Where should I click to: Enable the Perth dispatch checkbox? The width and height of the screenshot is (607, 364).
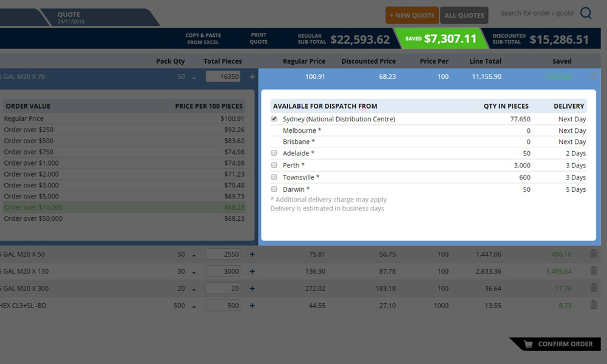tap(274, 165)
